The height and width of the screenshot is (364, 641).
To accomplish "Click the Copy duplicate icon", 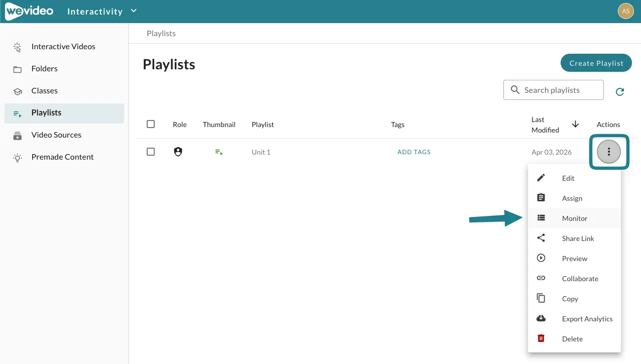I will click(541, 298).
